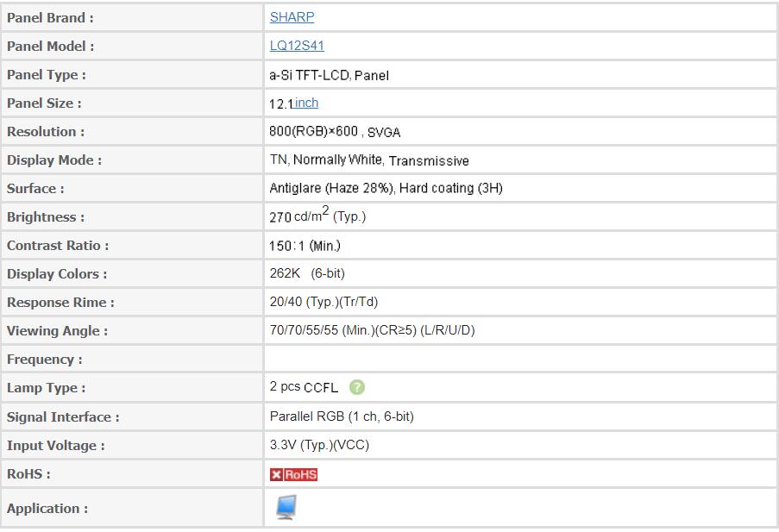Image resolution: width=779 pixels, height=532 pixels.
Task: Select the Panel Brand label cell
Action: (x=132, y=18)
